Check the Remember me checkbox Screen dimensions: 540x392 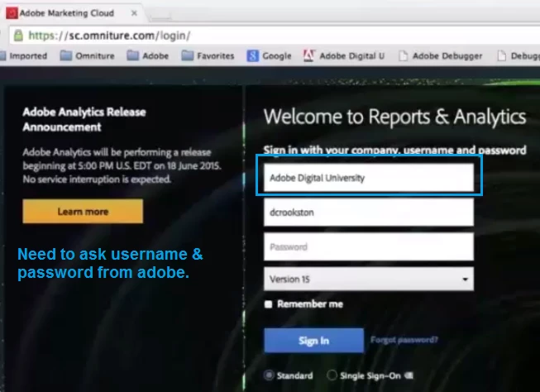268,304
